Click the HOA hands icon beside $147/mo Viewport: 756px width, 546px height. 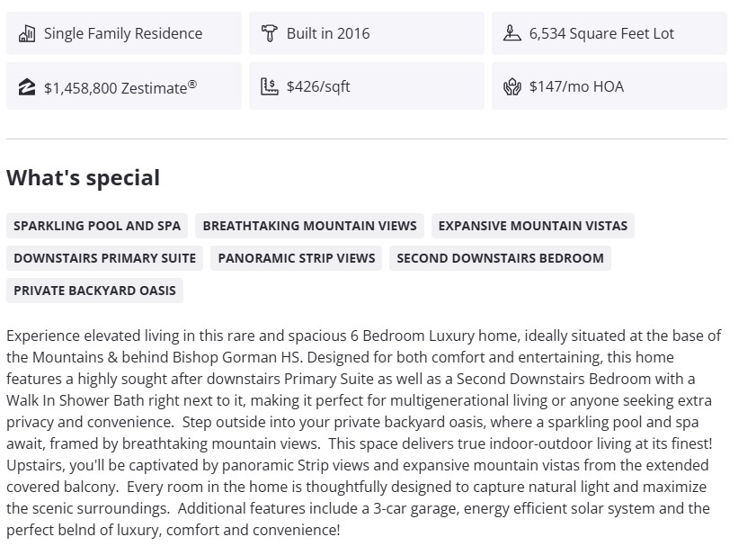tap(512, 87)
